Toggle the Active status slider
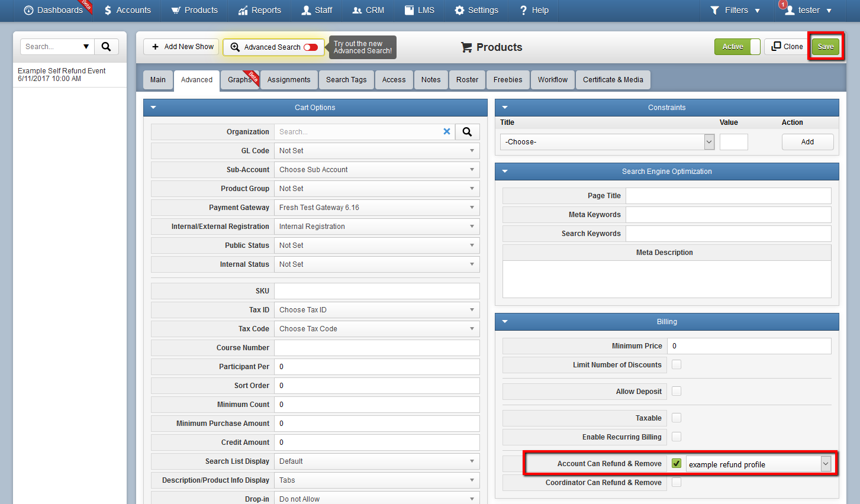Image resolution: width=860 pixels, height=504 pixels. [737, 47]
